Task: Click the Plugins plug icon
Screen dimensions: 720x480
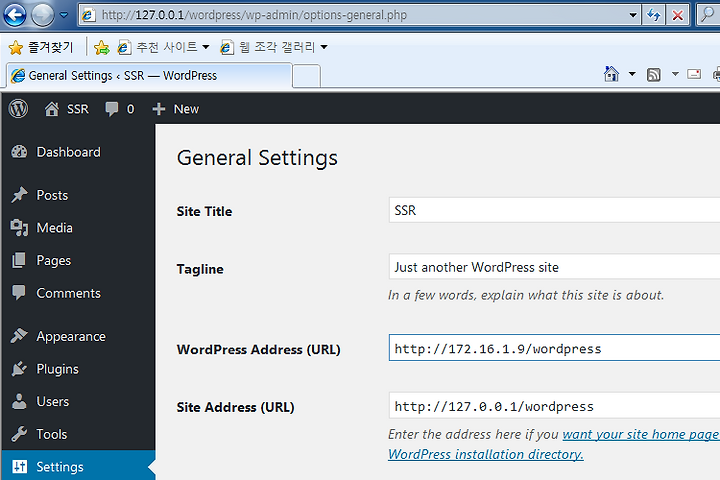Action: (19, 368)
